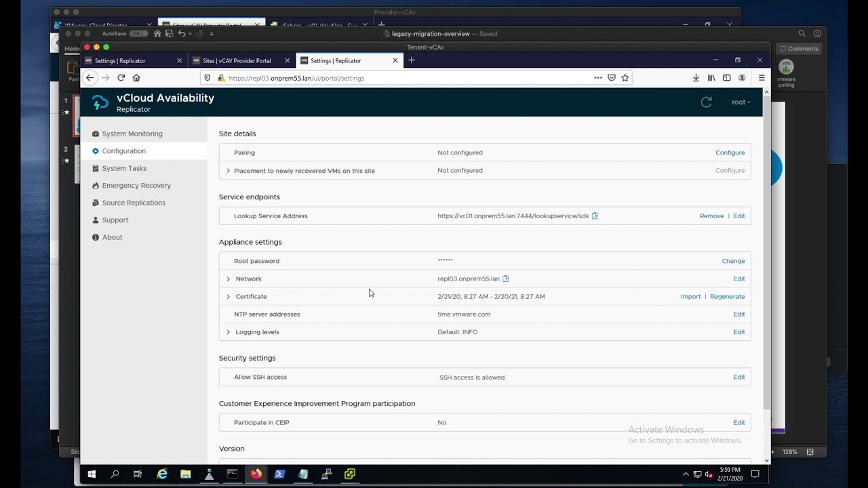Launch Internet Explorer from taskbar
The width and height of the screenshot is (868, 488).
pos(162,474)
